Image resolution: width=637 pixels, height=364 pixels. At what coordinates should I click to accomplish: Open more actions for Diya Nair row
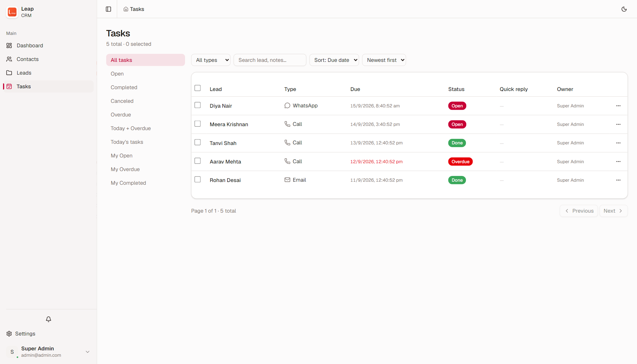pyautogui.click(x=618, y=106)
